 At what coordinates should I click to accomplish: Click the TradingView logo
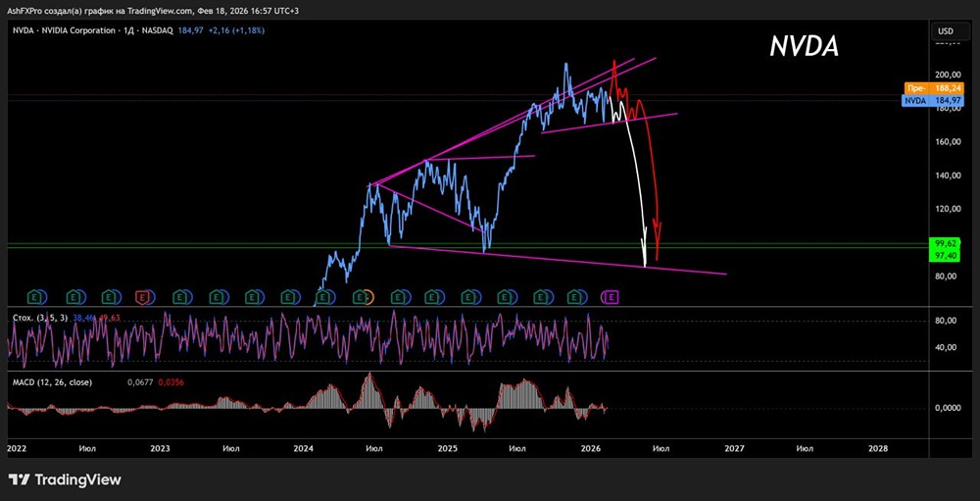point(67,479)
